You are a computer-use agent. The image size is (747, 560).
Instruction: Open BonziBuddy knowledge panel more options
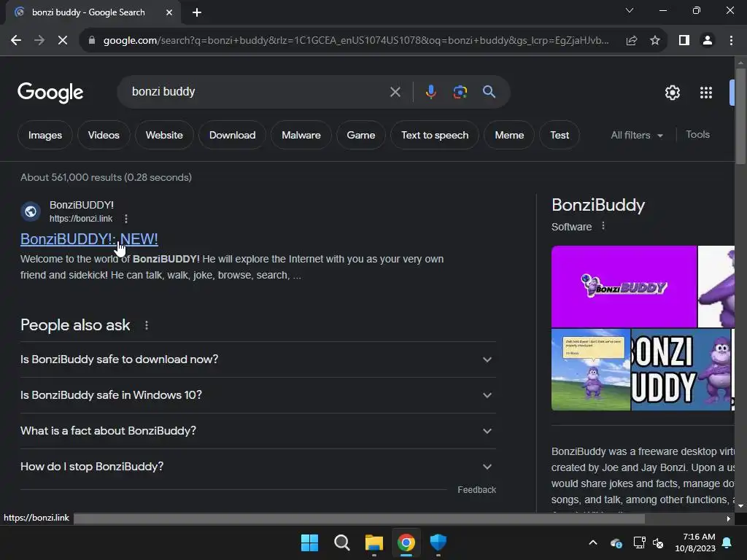coord(603,226)
